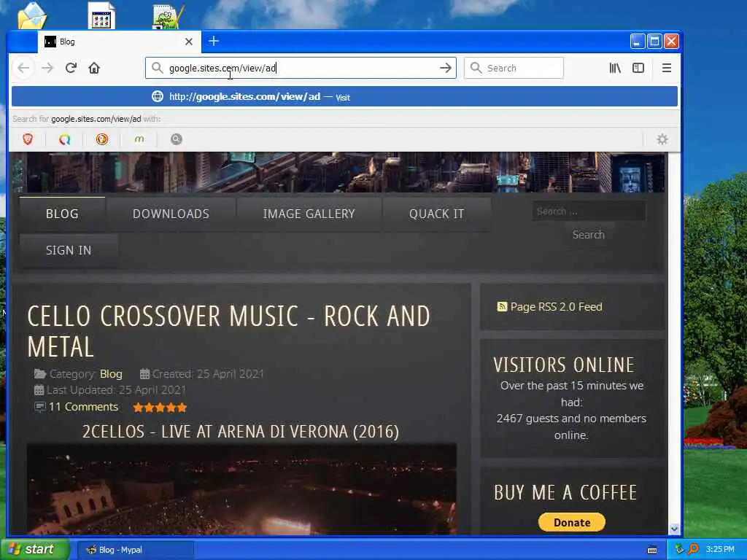Click the Last Updated: 25 April 2021 text
Viewport: 747px width, 560px height.
116,390
